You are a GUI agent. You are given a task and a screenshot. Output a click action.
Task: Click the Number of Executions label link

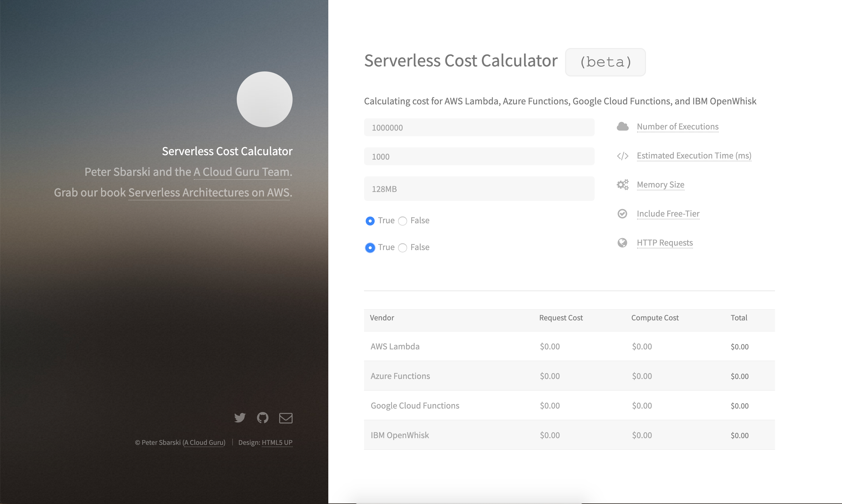click(677, 127)
